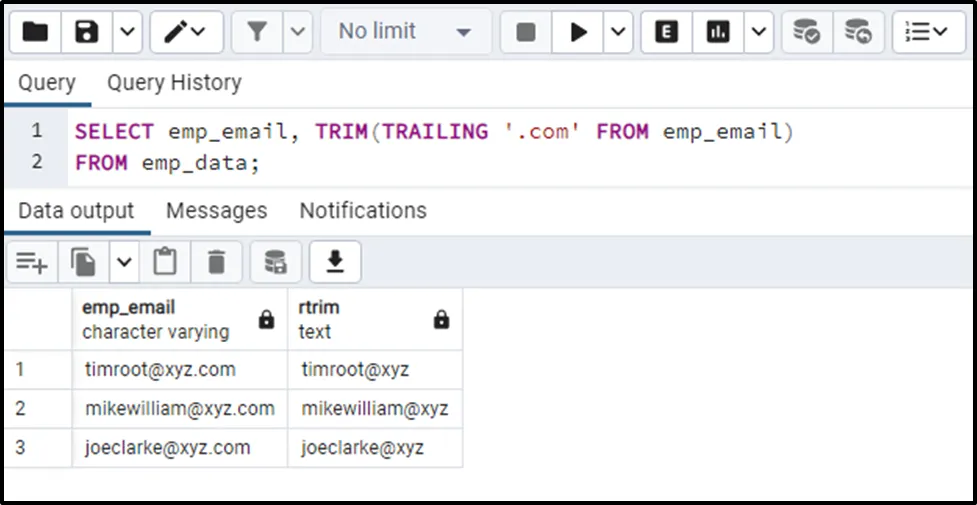Click the Delete row trash icon
Screen dimensions: 977x505
(216, 262)
